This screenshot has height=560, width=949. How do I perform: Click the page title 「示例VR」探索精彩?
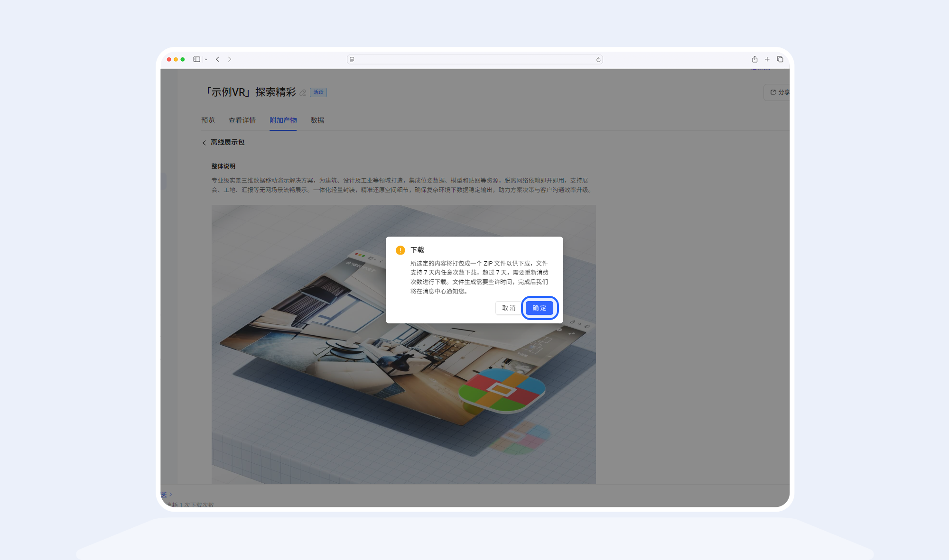[x=250, y=92]
